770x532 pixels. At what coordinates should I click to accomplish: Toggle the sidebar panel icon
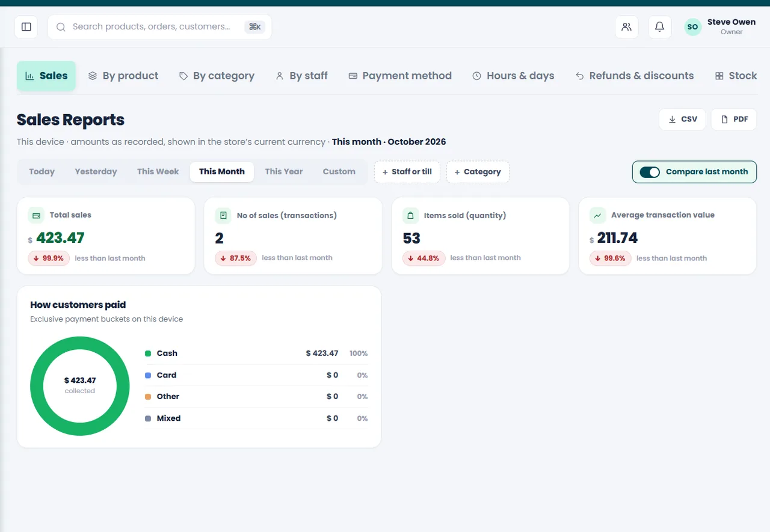tap(26, 27)
